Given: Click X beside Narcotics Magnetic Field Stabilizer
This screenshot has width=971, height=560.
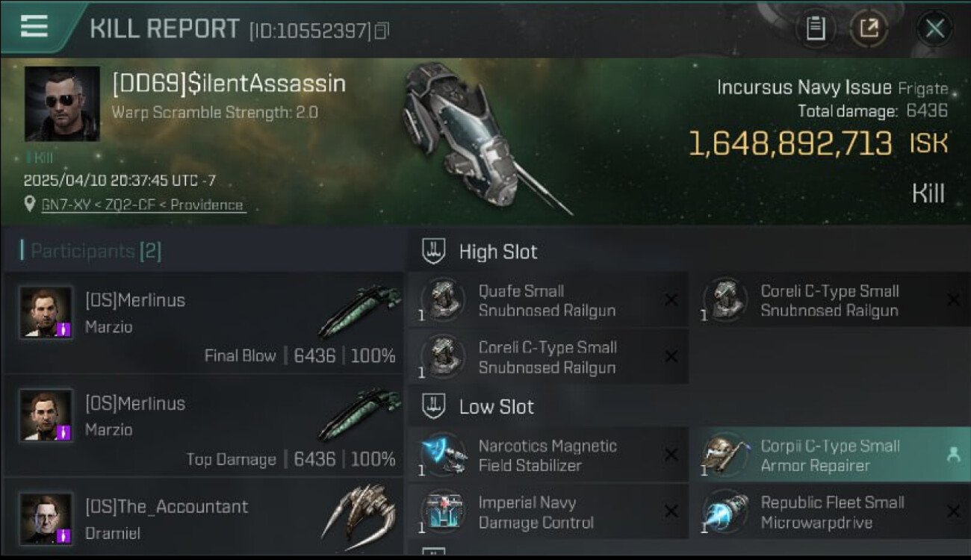Looking at the screenshot, I should coord(671,455).
